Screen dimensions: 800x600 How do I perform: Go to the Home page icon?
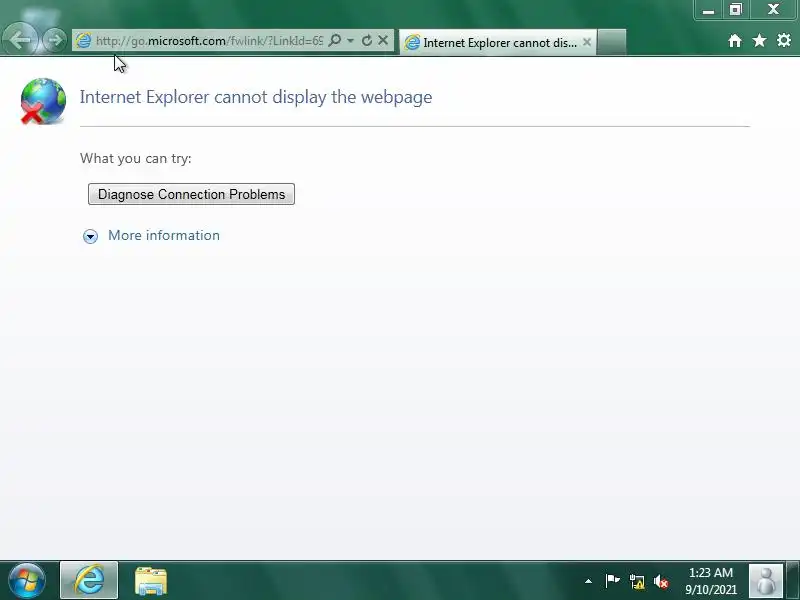point(735,40)
